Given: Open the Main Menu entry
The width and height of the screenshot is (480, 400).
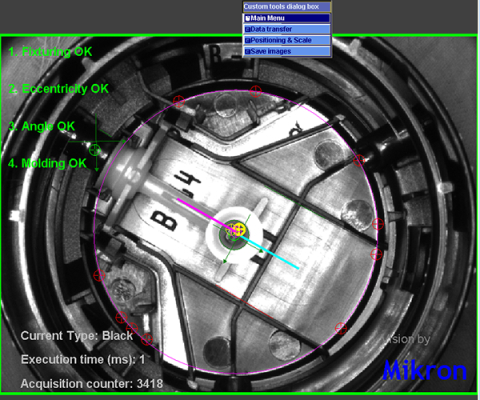Looking at the screenshot, I should point(287,18).
